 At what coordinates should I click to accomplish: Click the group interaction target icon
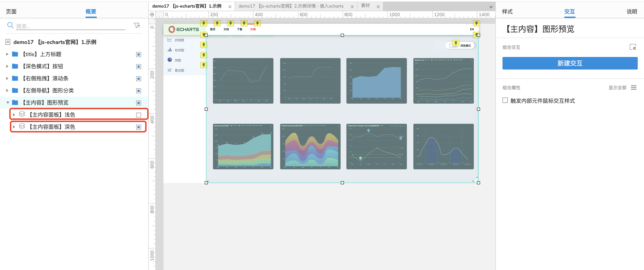point(633,47)
